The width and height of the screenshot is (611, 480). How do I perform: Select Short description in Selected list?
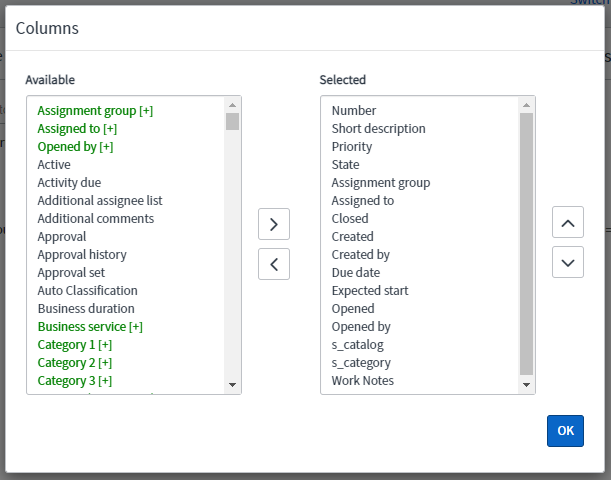(378, 129)
